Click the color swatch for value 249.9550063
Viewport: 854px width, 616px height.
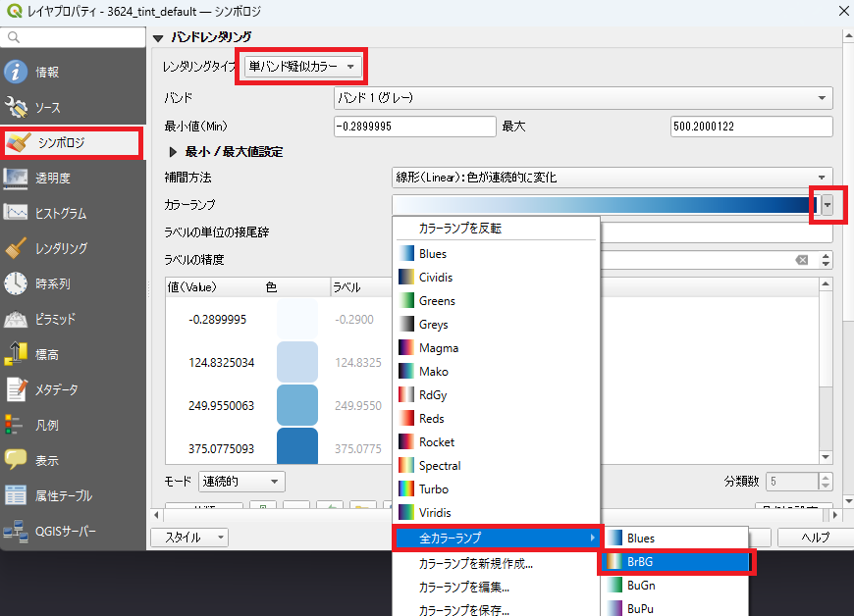(297, 404)
